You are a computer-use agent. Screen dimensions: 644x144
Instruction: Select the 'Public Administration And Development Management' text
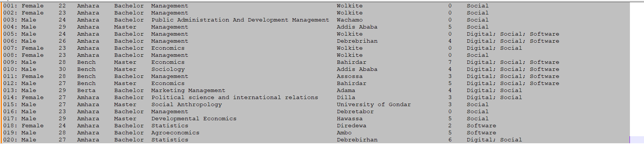point(240,20)
